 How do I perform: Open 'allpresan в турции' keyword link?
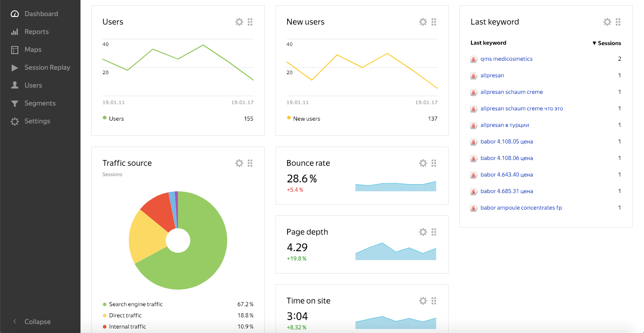click(x=504, y=125)
